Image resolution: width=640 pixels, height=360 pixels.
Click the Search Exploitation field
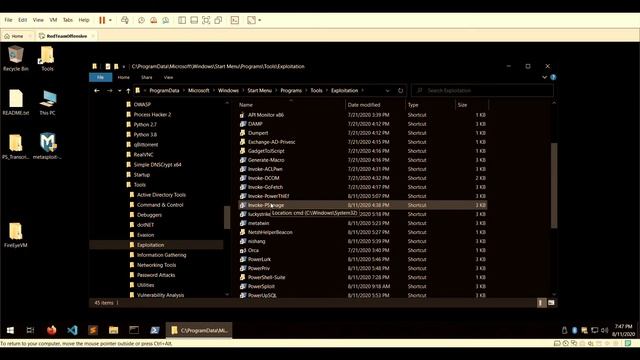(482, 91)
